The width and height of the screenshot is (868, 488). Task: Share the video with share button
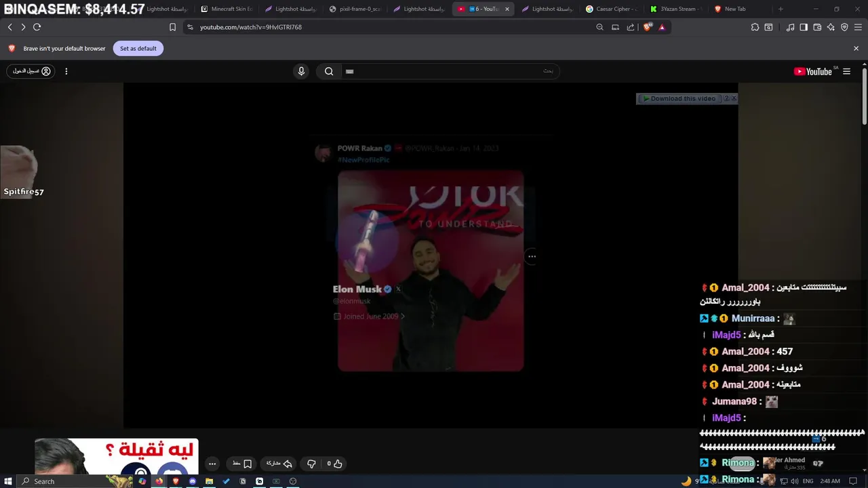pyautogui.click(x=279, y=464)
